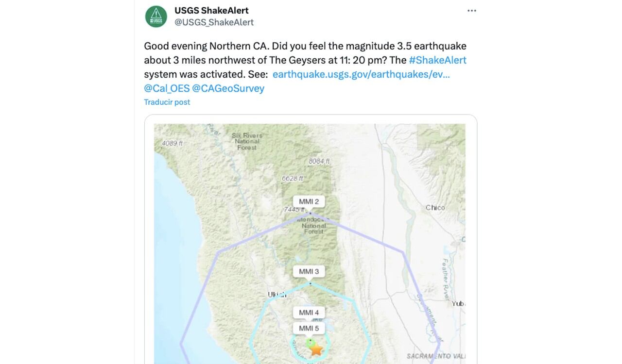
Task: Open the @Cal_OES mention
Action: [x=166, y=88]
